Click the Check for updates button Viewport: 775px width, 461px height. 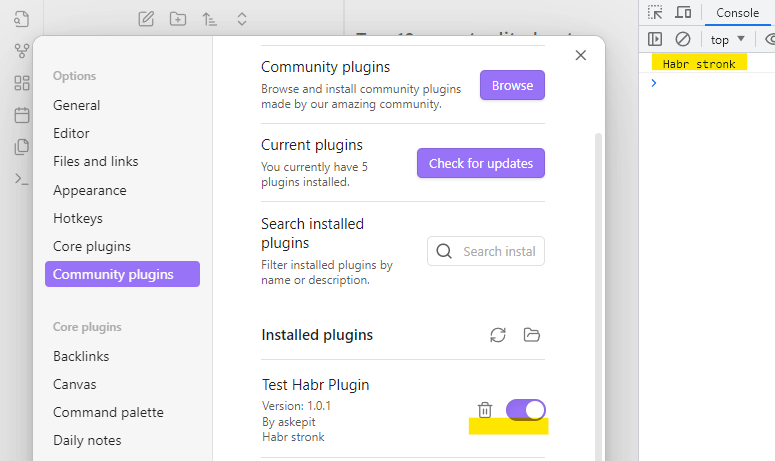pyautogui.click(x=481, y=163)
